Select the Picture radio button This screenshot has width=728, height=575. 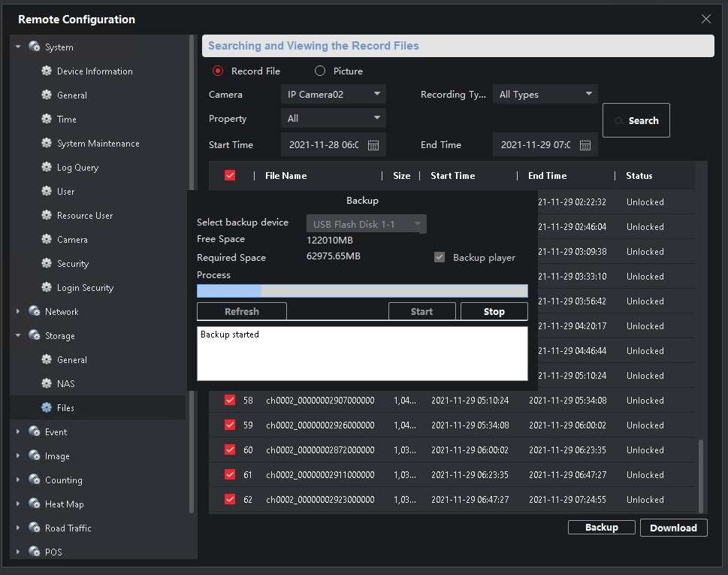pos(320,71)
